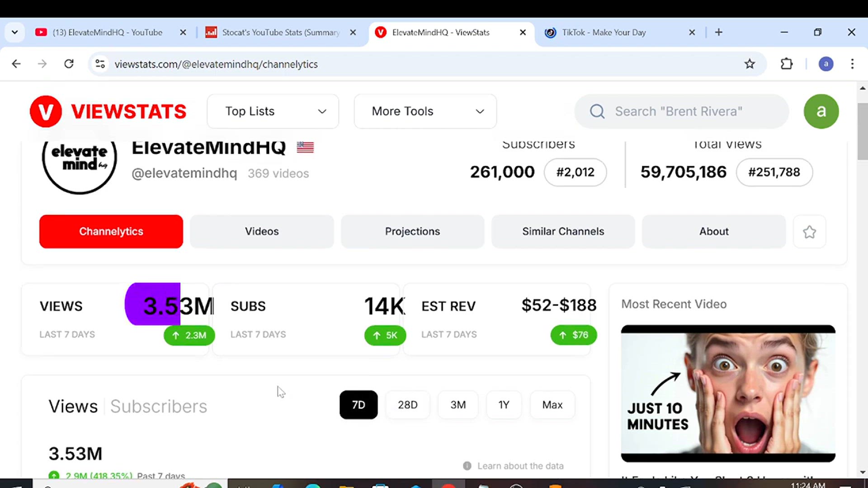
Task: Open the About tab
Action: (x=714, y=231)
